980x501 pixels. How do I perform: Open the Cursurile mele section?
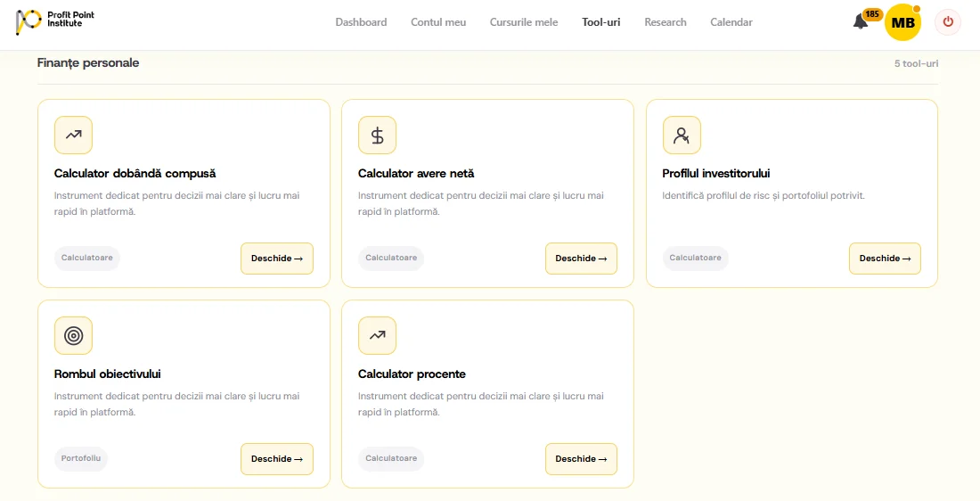pos(524,22)
